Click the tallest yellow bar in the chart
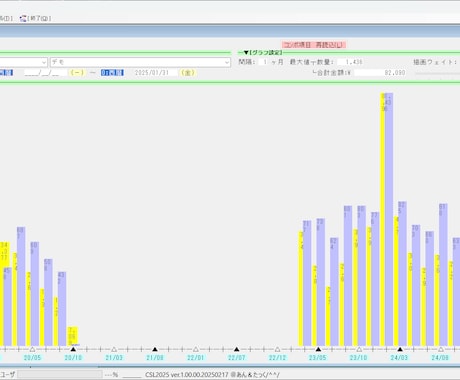This screenshot has width=460, height=380. pyautogui.click(x=383, y=219)
